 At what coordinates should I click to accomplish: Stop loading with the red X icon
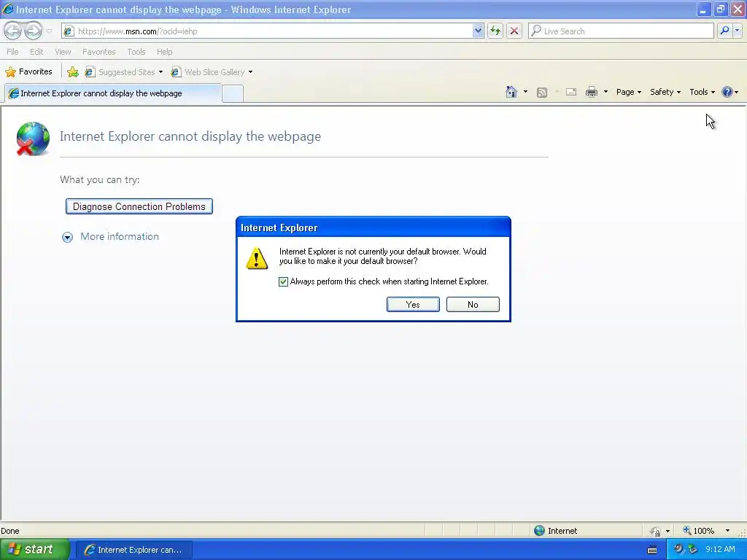[514, 31]
